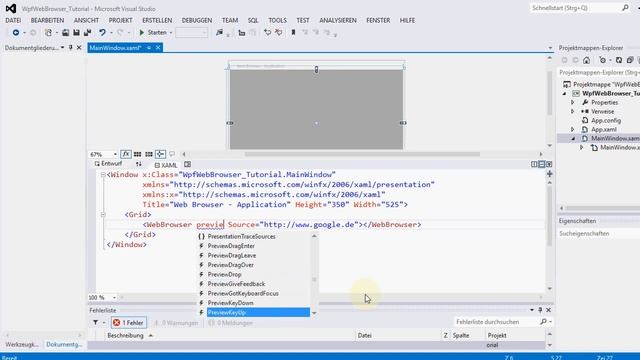Viewport: 640px width, 360px height.
Task: Open the ERSTELLEN menu
Action: point(157,20)
